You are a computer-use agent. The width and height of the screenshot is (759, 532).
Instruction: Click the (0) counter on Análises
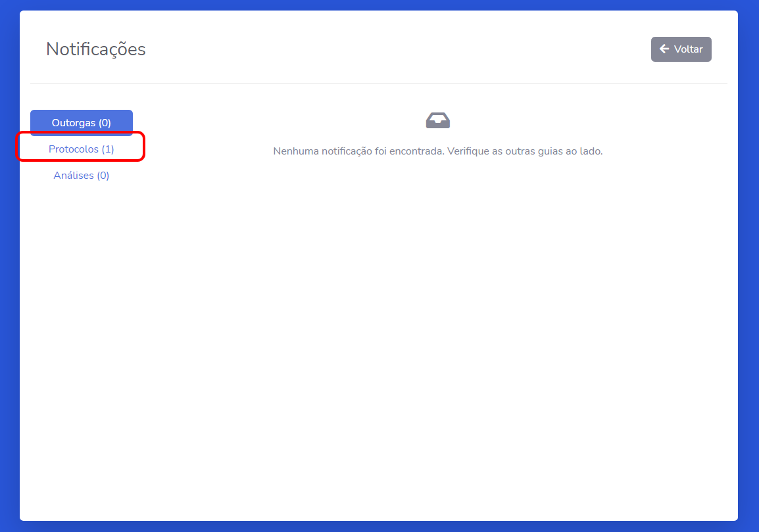coord(103,175)
